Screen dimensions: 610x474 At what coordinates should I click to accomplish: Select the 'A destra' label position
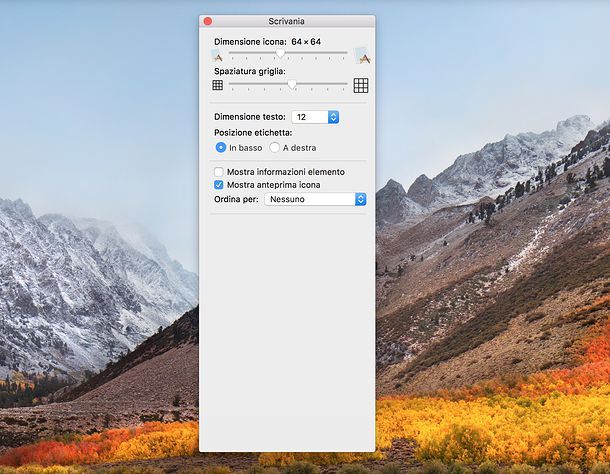(x=274, y=148)
